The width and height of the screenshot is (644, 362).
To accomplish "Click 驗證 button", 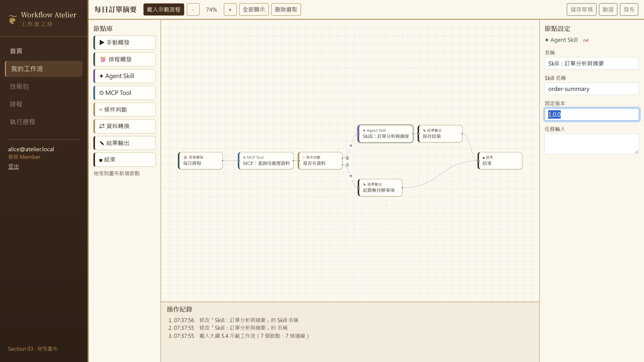I will pos(608,9).
